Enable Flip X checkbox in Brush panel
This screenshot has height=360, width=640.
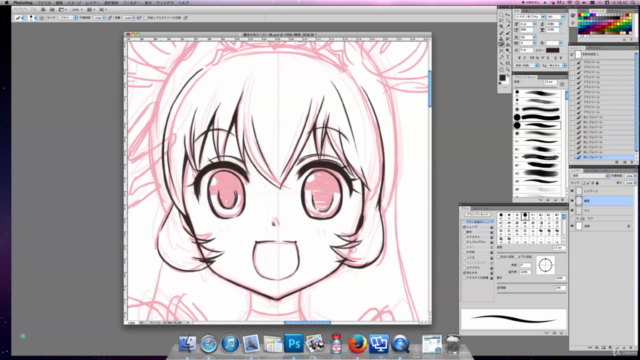(498, 257)
